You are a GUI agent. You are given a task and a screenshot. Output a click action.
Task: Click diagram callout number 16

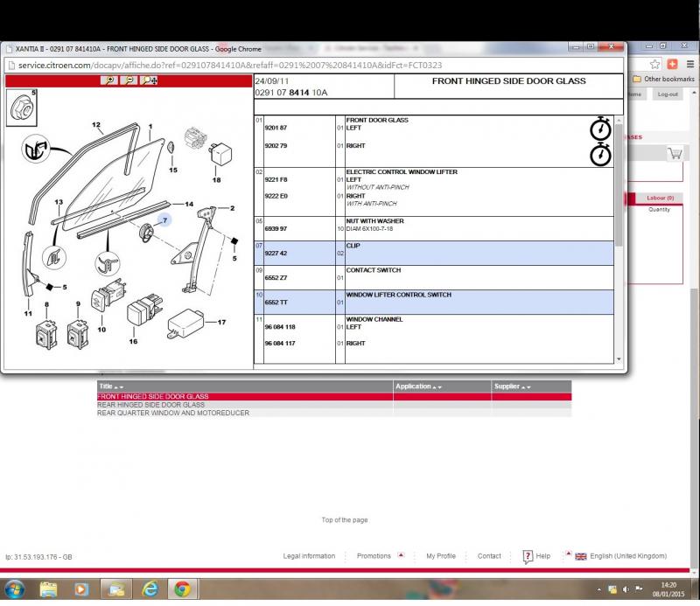(133, 341)
